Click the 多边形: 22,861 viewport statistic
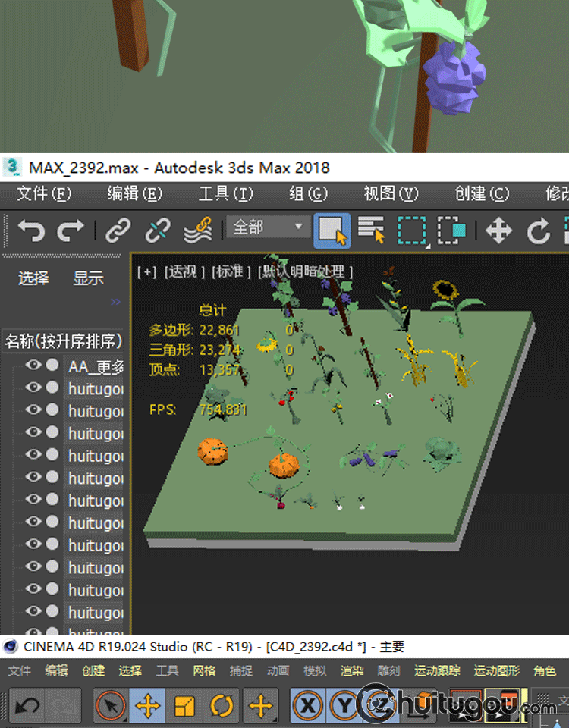This screenshot has width=569, height=728. pyautogui.click(x=194, y=330)
